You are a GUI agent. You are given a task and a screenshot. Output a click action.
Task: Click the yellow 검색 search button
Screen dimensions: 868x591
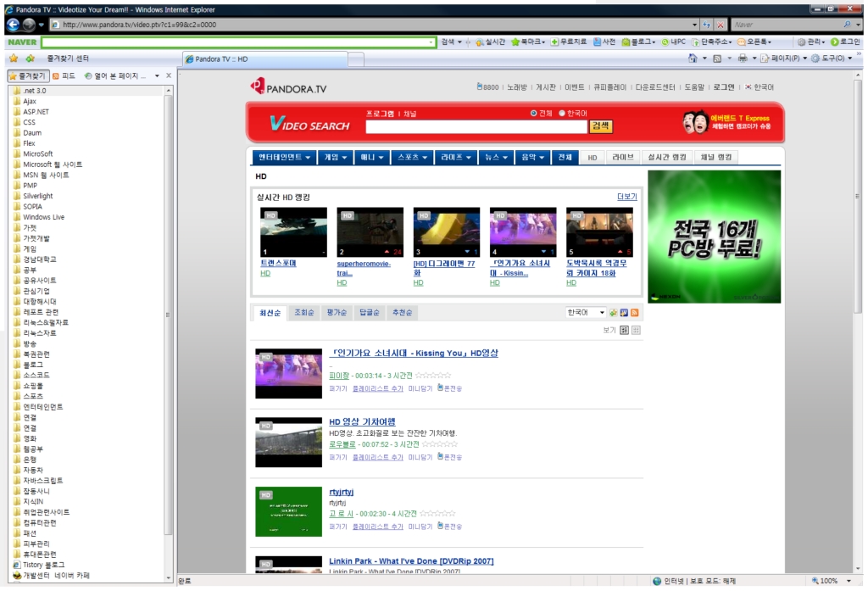tap(601, 126)
